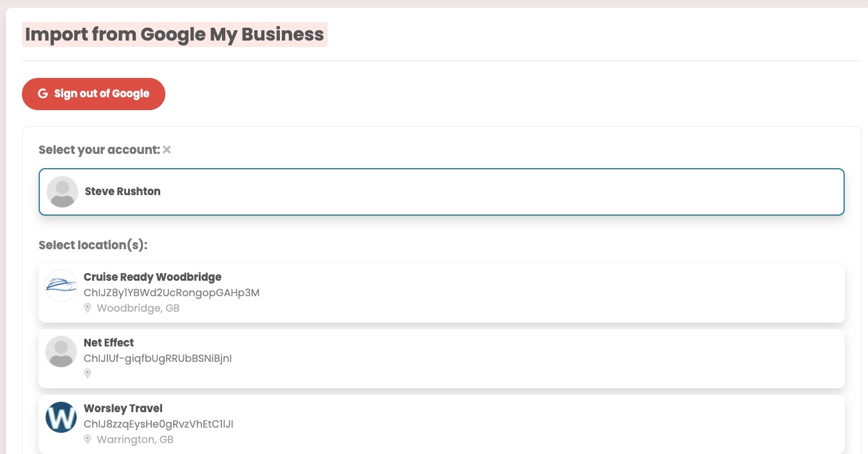Click the Warrington, GB address text
The height and width of the screenshot is (454, 868).
point(134,439)
